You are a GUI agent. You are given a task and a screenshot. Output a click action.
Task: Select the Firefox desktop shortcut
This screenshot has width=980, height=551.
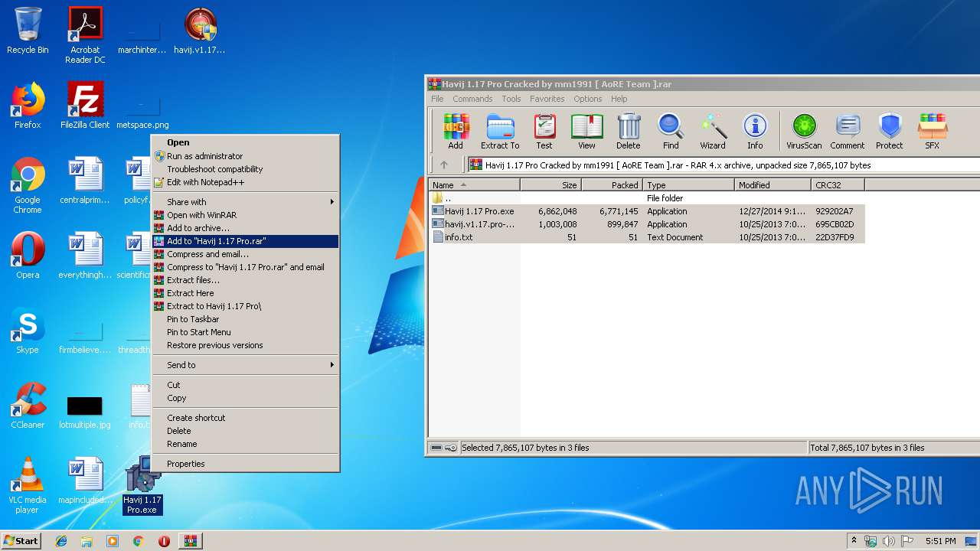pyautogui.click(x=28, y=106)
